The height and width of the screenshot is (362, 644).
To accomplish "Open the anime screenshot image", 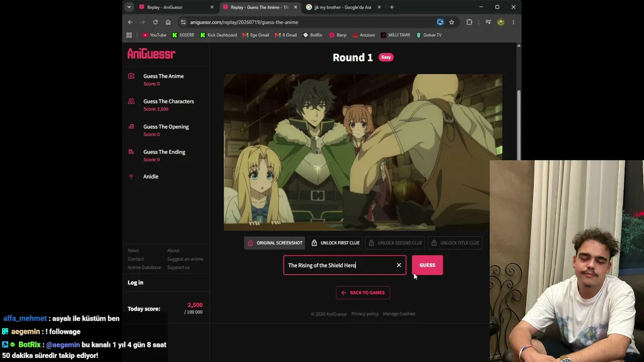I will 363,152.
